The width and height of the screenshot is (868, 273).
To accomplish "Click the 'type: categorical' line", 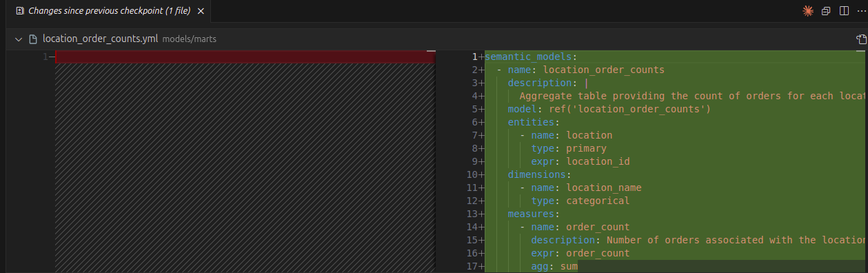I will [x=581, y=201].
